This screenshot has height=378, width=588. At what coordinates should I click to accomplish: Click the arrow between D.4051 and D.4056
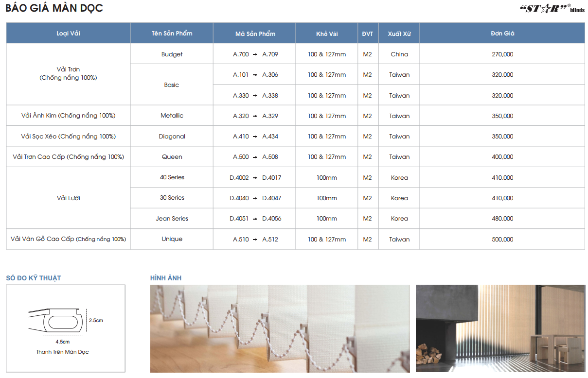point(255,219)
